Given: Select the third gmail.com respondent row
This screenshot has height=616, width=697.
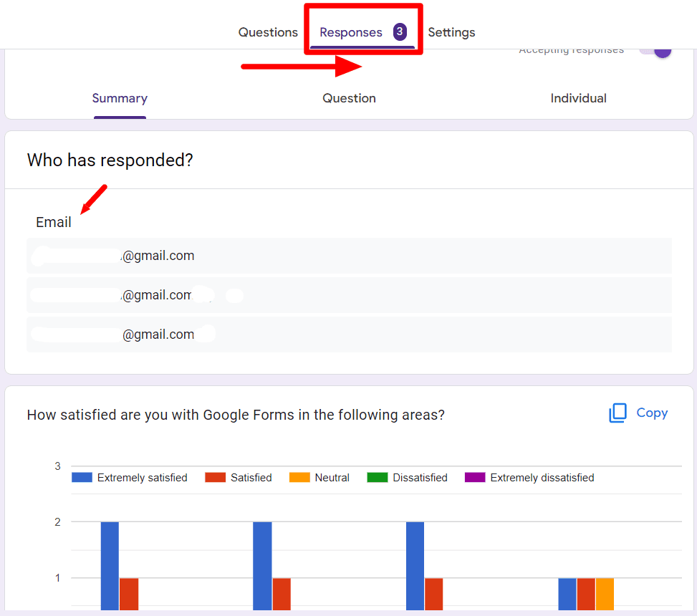Looking at the screenshot, I should pyautogui.click(x=349, y=335).
